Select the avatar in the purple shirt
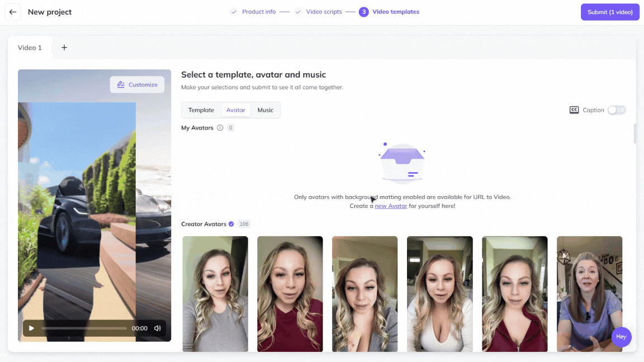The height and width of the screenshot is (362, 644). [x=589, y=294]
